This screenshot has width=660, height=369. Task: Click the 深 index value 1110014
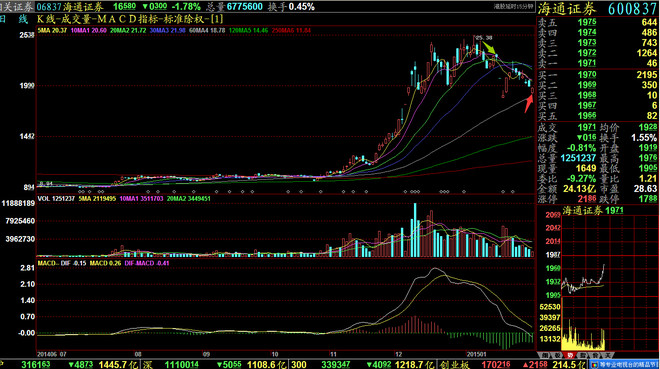pyautogui.click(x=181, y=364)
